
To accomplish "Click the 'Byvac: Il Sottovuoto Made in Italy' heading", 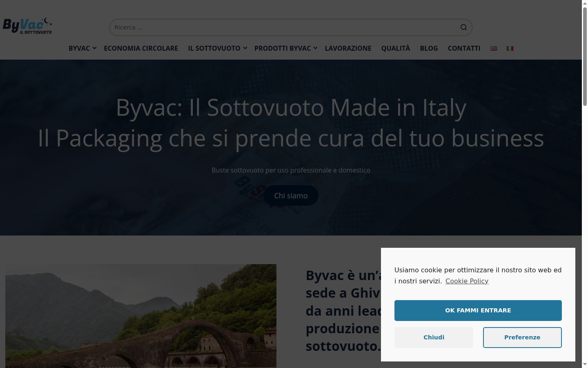I will [291, 108].
